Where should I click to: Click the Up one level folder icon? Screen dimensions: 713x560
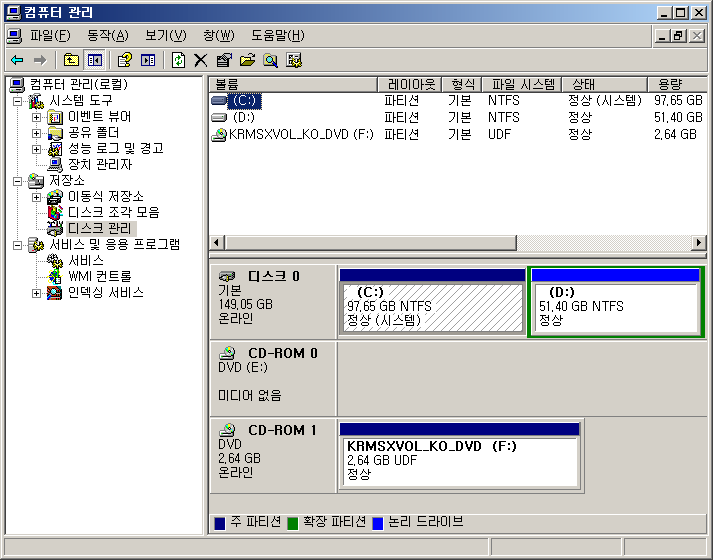71,60
